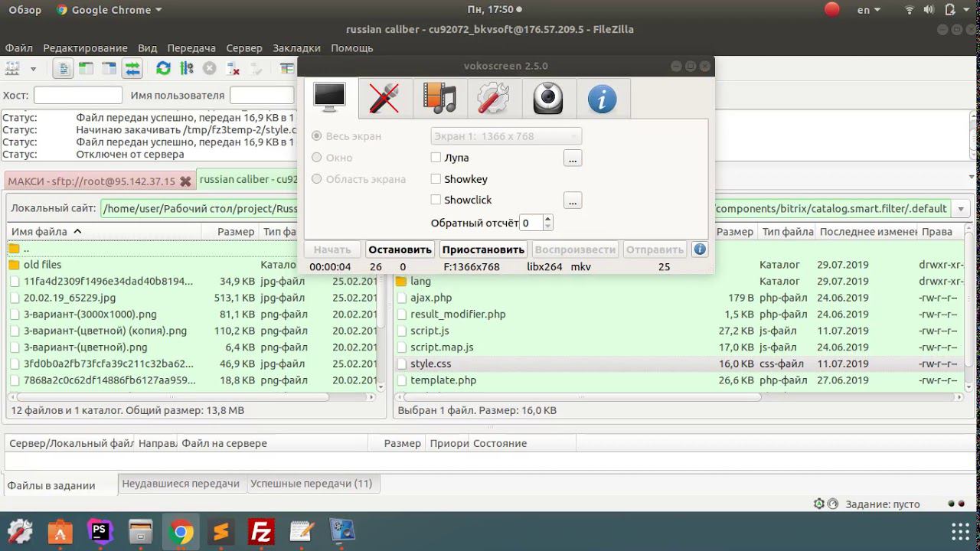
Task: Select the Весь экран radio option
Action: (317, 136)
